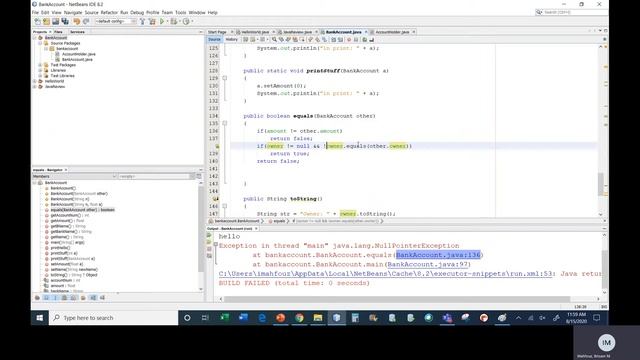Fold the equals method at line 135

click(x=224, y=123)
